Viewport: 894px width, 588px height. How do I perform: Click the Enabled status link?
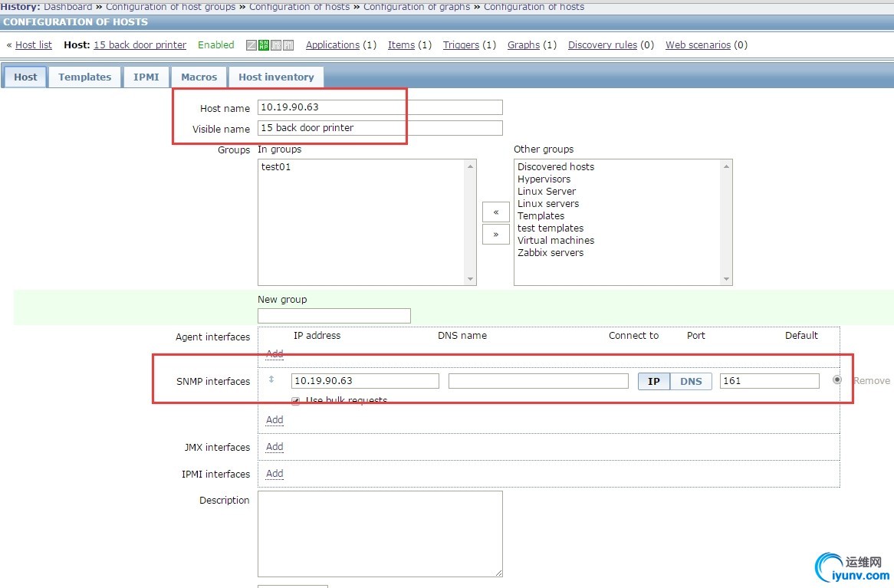click(x=216, y=45)
